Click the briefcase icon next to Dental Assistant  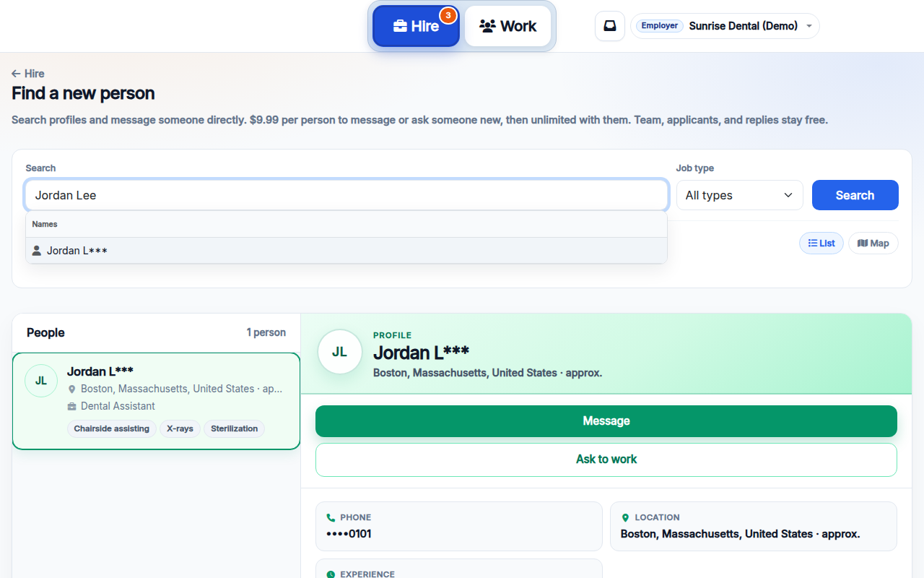click(x=72, y=407)
